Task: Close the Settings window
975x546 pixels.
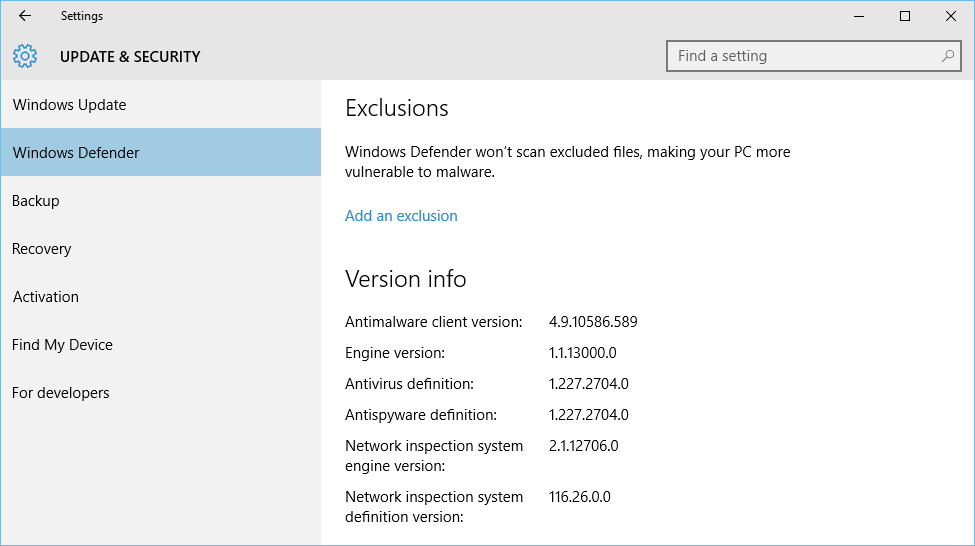Action: [951, 16]
